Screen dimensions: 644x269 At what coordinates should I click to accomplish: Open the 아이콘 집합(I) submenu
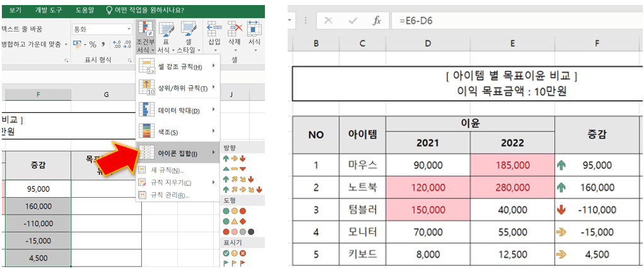tap(178, 153)
